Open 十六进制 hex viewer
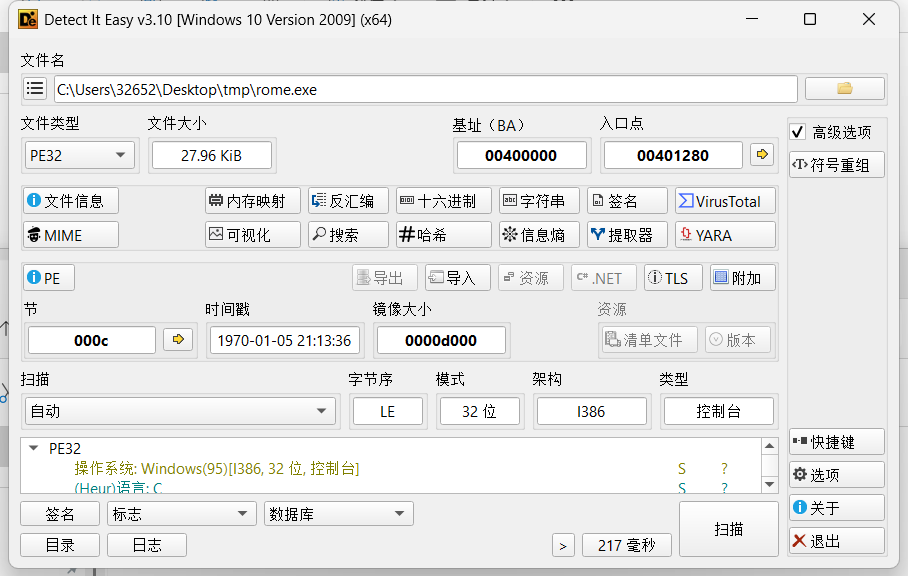Viewport: 908px width, 576px height. pos(444,201)
